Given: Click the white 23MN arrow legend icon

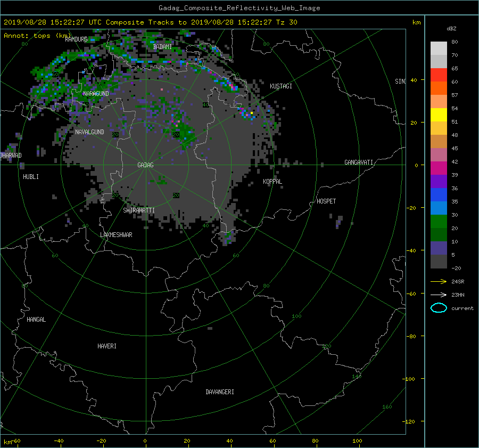Looking at the screenshot, I should point(439,295).
